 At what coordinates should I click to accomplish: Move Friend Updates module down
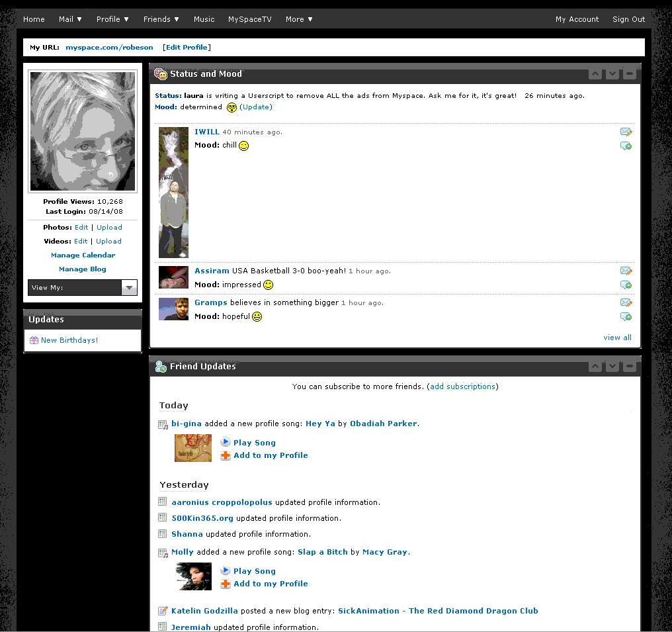pos(612,366)
